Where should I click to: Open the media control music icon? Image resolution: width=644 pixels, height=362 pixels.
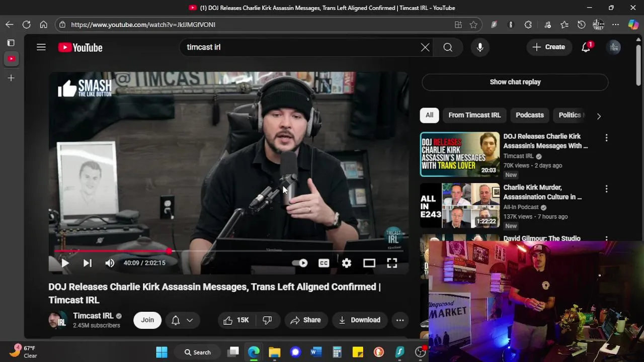(x=547, y=25)
